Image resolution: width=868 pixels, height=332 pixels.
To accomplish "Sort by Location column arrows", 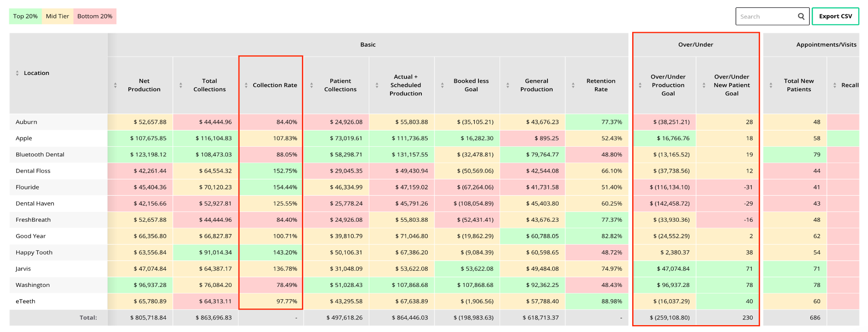I will (17, 73).
